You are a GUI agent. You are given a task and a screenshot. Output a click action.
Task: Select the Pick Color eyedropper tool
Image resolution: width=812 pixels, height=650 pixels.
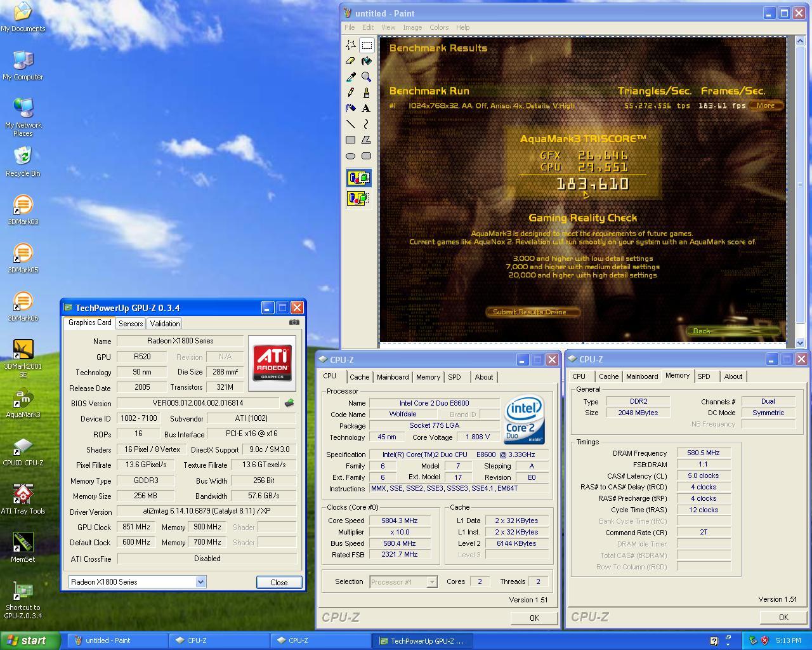coord(351,77)
